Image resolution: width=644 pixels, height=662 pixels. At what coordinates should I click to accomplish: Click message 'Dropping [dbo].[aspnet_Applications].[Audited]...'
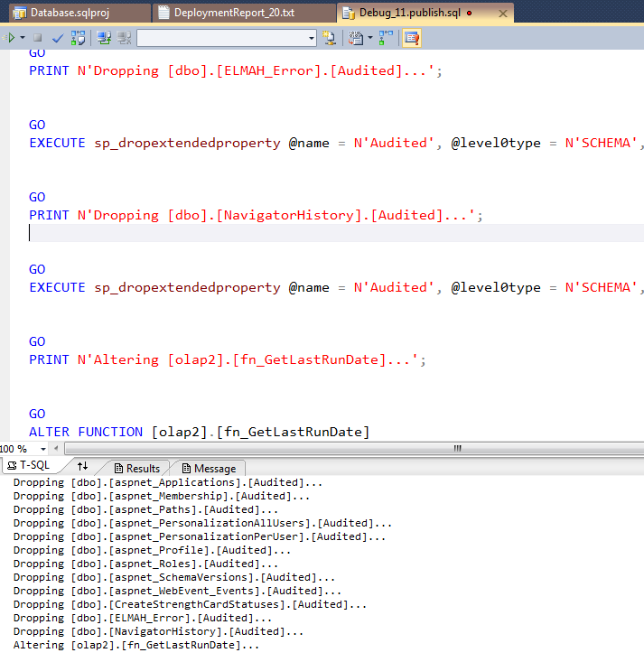pyautogui.click(x=168, y=482)
